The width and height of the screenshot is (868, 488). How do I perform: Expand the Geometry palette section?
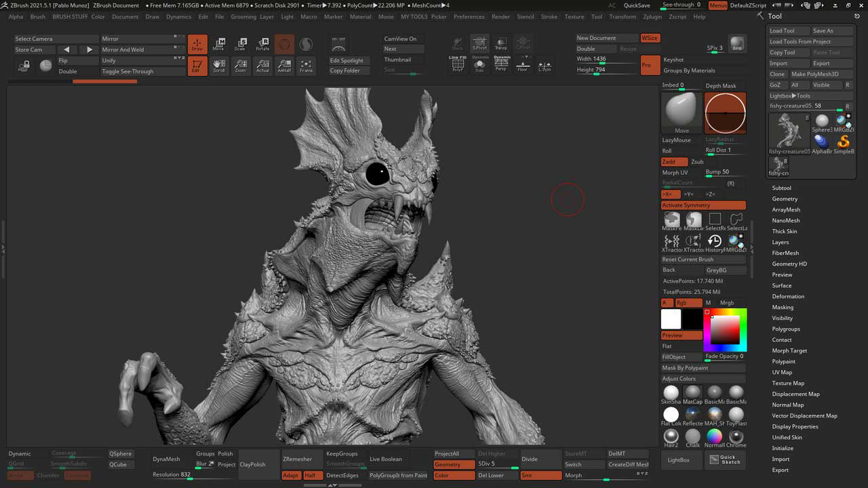pyautogui.click(x=785, y=199)
